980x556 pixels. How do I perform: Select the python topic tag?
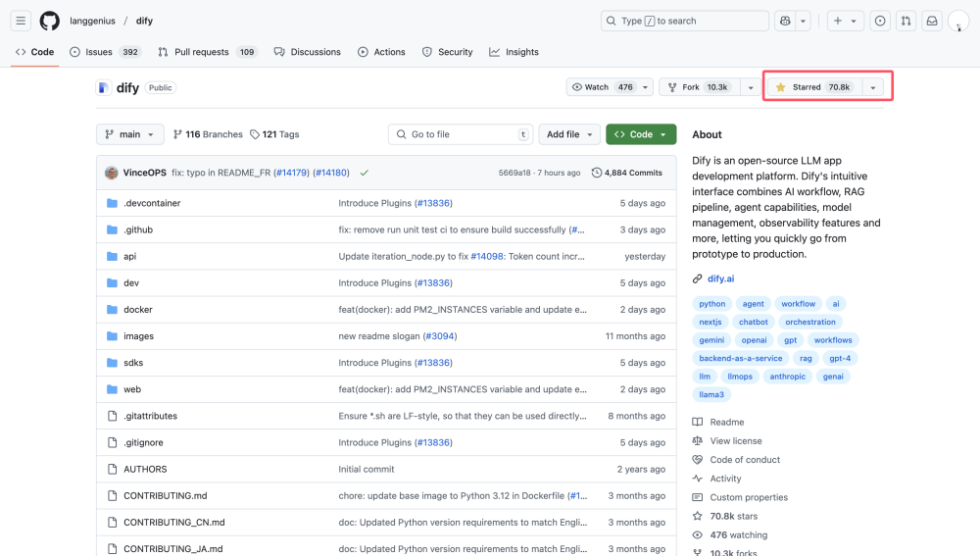(x=711, y=303)
